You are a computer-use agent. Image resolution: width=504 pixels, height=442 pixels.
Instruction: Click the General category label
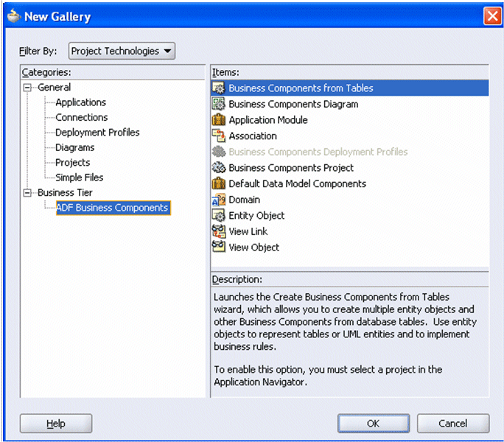coord(54,87)
